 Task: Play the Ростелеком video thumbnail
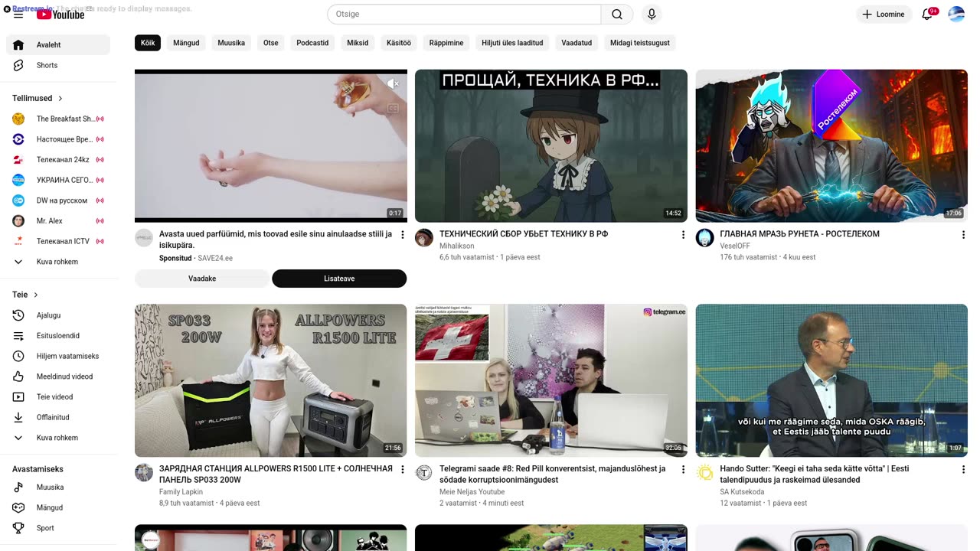click(x=831, y=145)
